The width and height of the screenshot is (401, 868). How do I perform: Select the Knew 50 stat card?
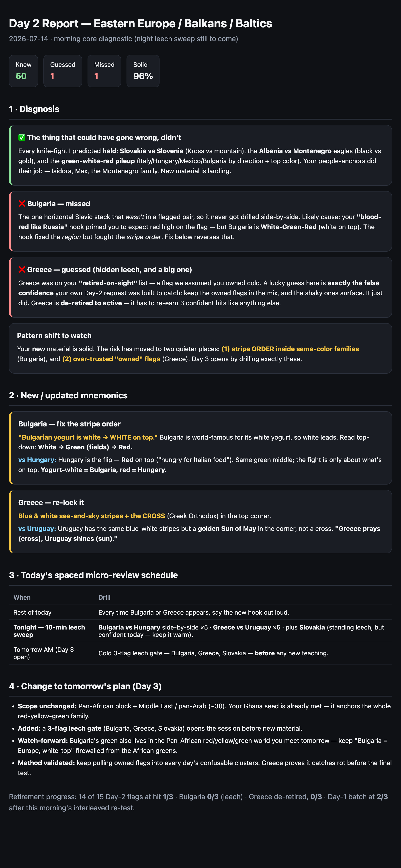(x=23, y=71)
